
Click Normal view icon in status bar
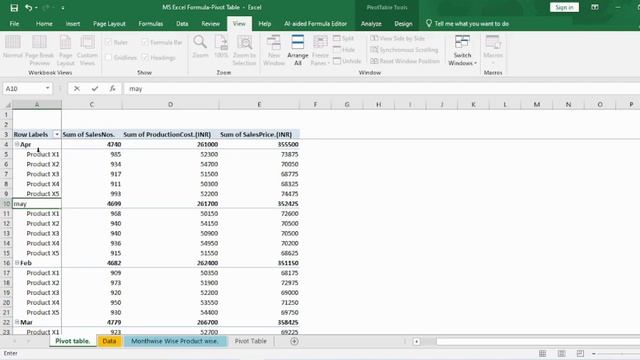[542, 353]
